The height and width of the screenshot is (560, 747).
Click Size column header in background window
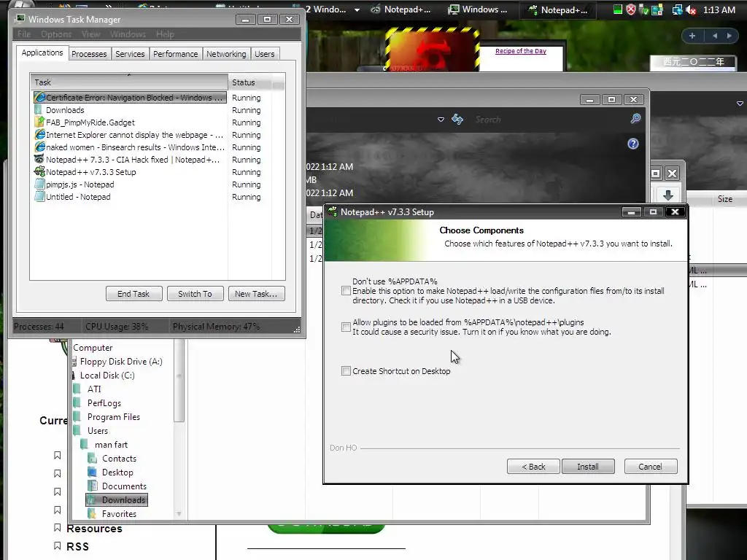tap(724, 199)
